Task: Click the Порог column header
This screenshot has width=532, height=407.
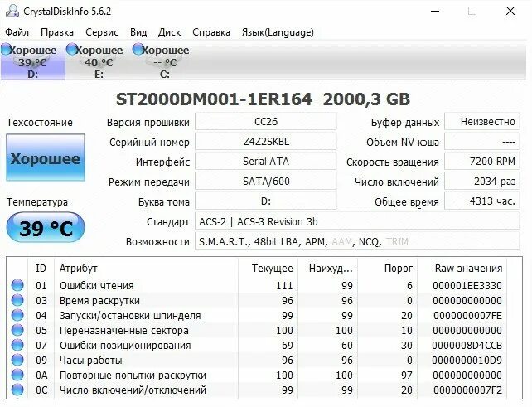Action: click(388, 269)
